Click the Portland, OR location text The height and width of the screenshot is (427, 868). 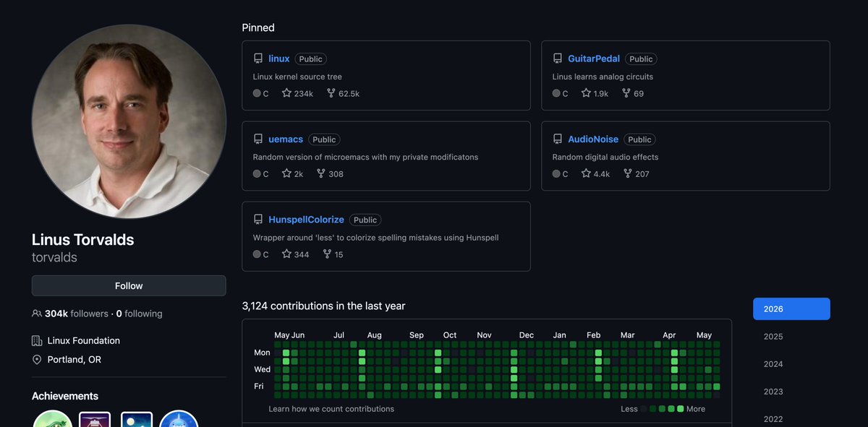[75, 359]
